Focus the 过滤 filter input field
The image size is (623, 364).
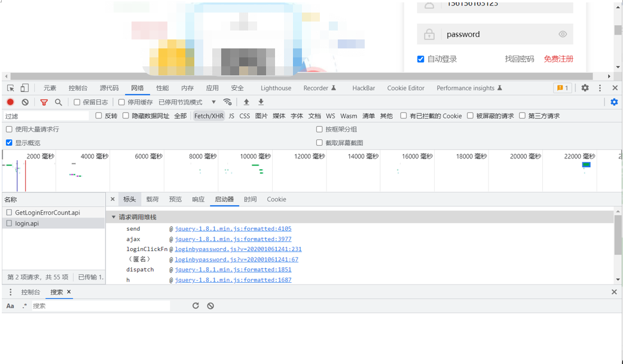tap(47, 115)
